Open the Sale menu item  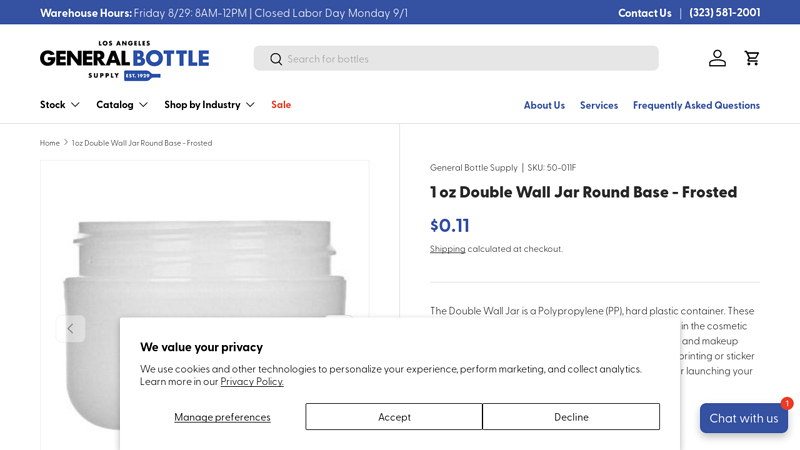(281, 105)
